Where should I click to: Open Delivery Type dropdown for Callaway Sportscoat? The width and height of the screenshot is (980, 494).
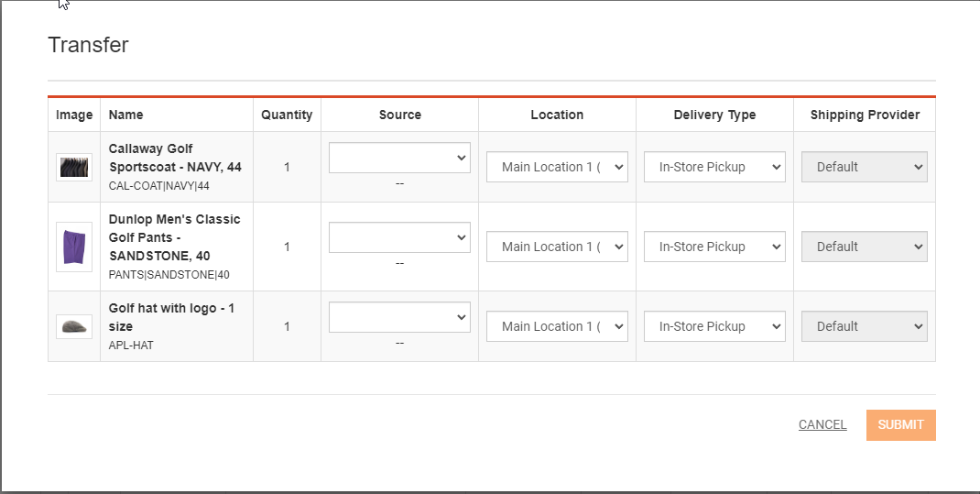[714, 167]
